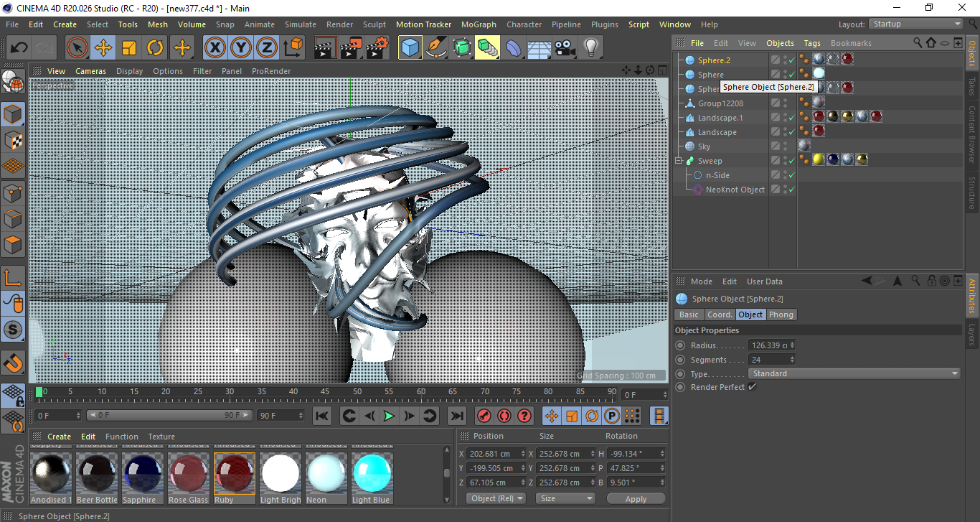The image size is (980, 522).
Task: Toggle Parameter keyframe recording P button
Action: click(x=612, y=416)
